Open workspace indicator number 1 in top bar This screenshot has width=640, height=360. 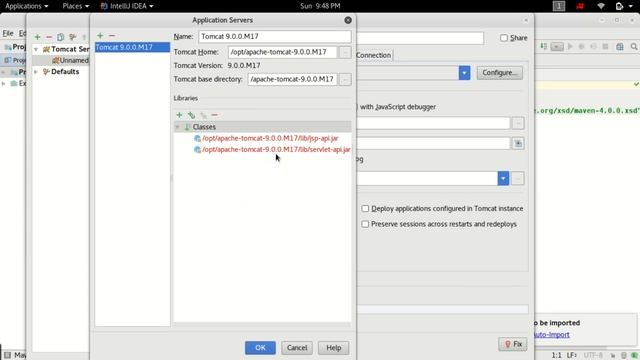click(x=559, y=6)
